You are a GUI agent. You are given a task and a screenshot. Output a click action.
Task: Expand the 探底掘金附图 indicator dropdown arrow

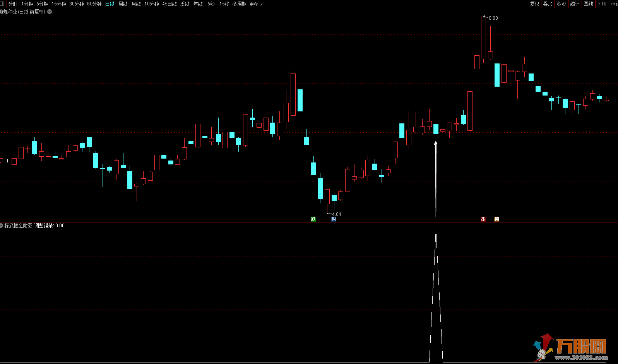tap(2, 226)
